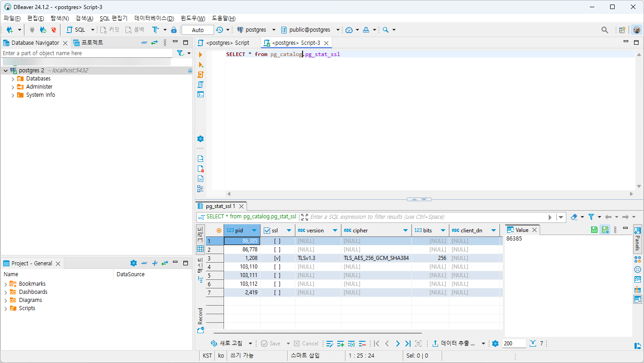Click the SQL filter expression field
Viewport: 644px width, 363px height.
click(427, 217)
